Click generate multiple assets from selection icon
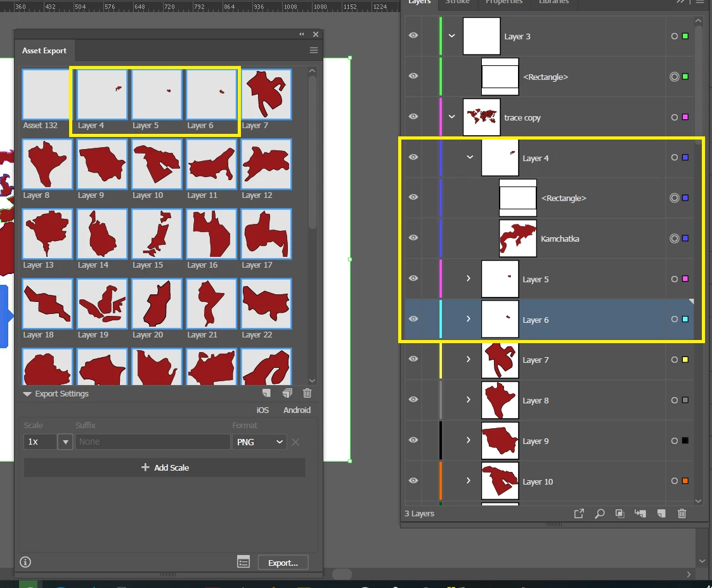This screenshot has width=712, height=588. pos(287,393)
